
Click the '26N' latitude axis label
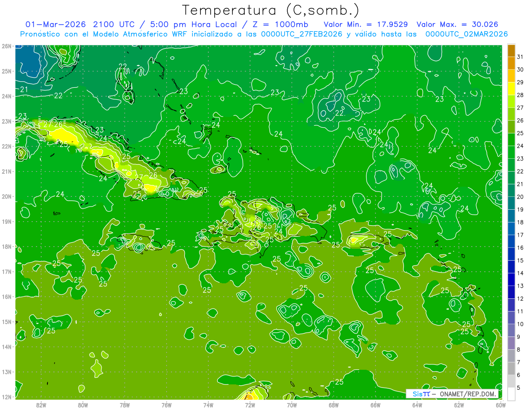(x=6, y=46)
